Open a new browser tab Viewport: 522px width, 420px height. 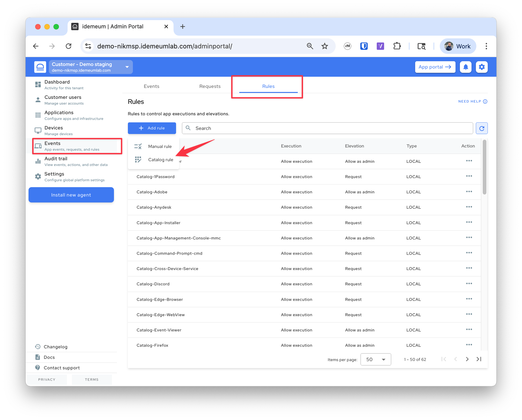point(183,26)
